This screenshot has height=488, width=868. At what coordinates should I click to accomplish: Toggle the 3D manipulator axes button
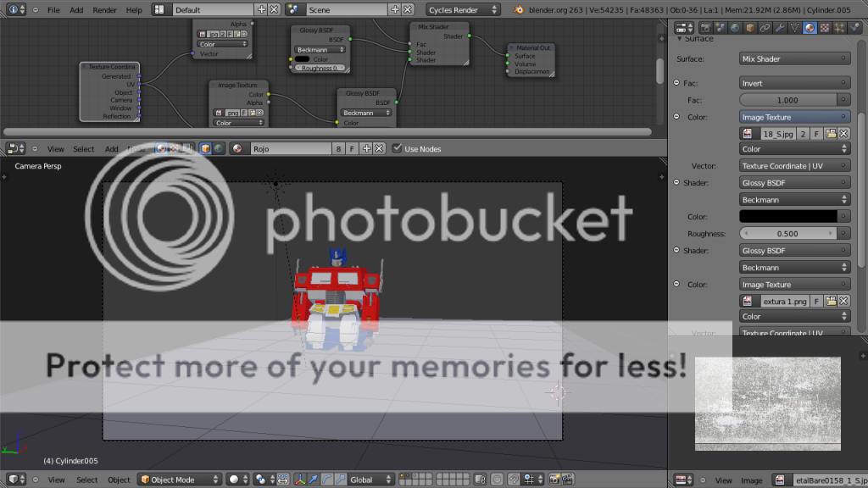[300, 480]
